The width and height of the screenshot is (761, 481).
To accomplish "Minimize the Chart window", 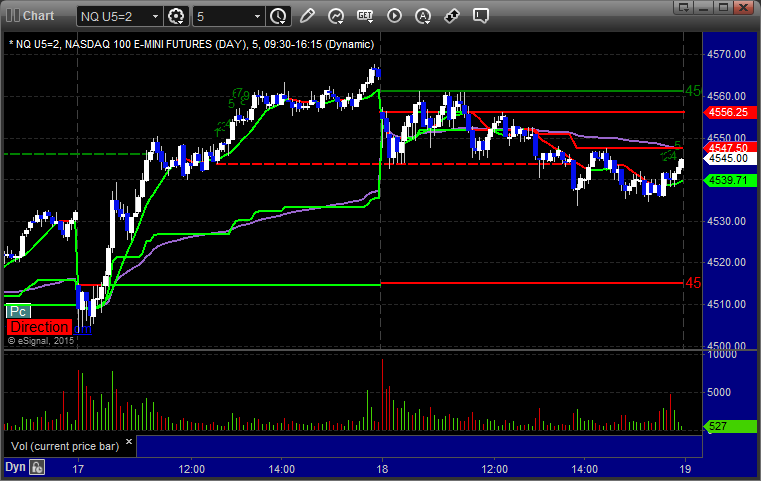I will (704, 7).
